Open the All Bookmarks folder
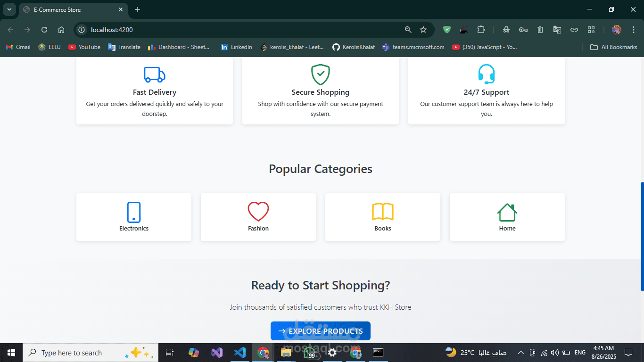The height and width of the screenshot is (362, 644). click(x=614, y=47)
